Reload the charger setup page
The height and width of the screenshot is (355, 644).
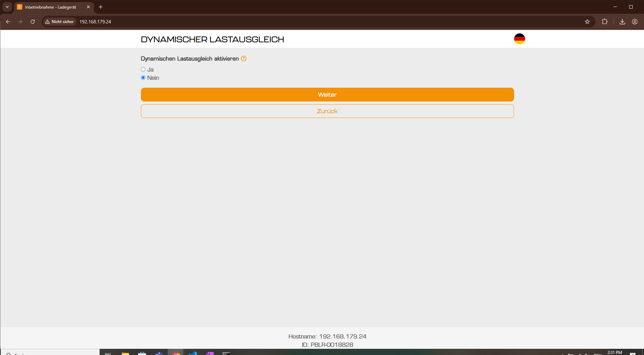point(33,22)
